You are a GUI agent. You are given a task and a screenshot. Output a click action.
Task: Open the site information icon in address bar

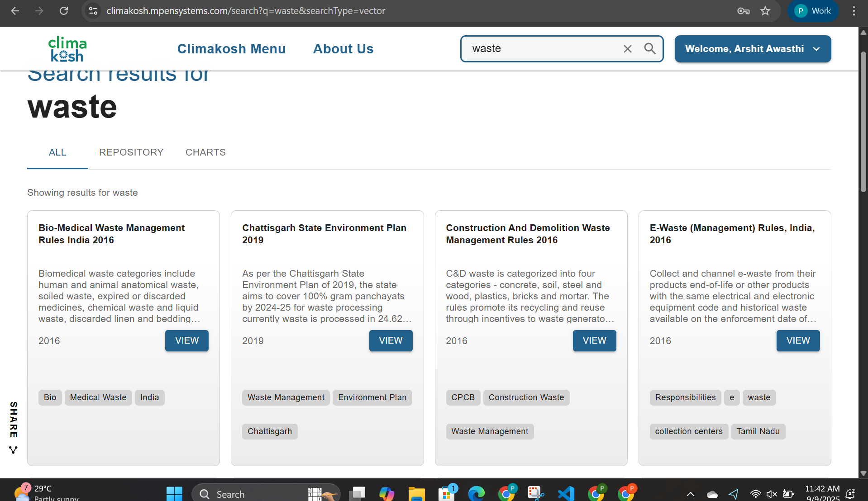(x=93, y=11)
